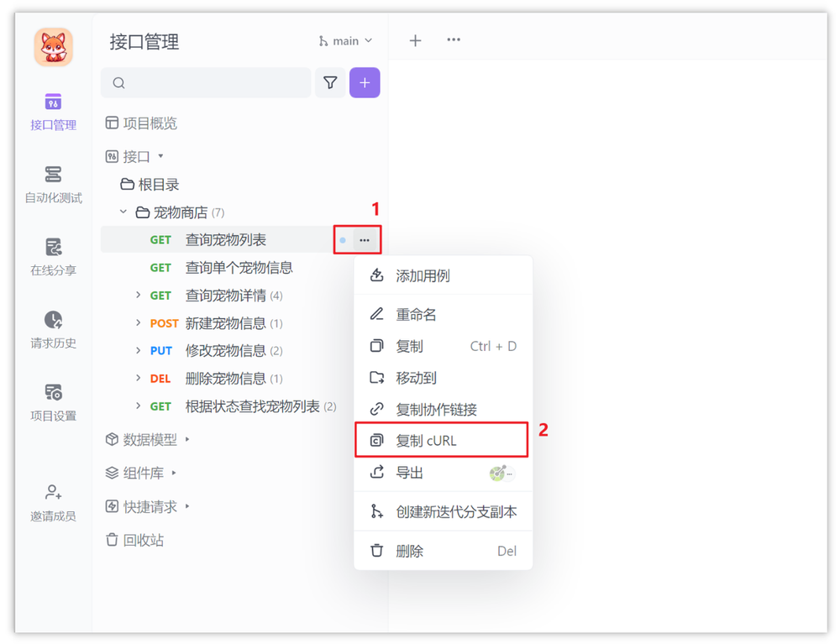840x644 pixels.
Task: Click 添加用例 in the context menu
Action: (417, 275)
